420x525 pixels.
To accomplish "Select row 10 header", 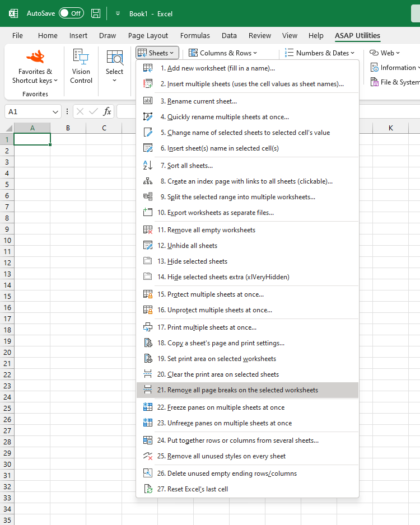I will (x=7, y=241).
